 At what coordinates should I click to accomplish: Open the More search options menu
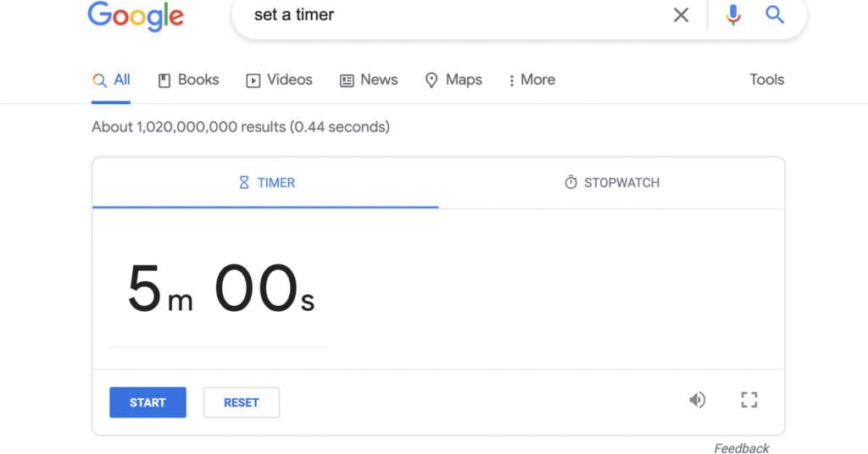531,80
